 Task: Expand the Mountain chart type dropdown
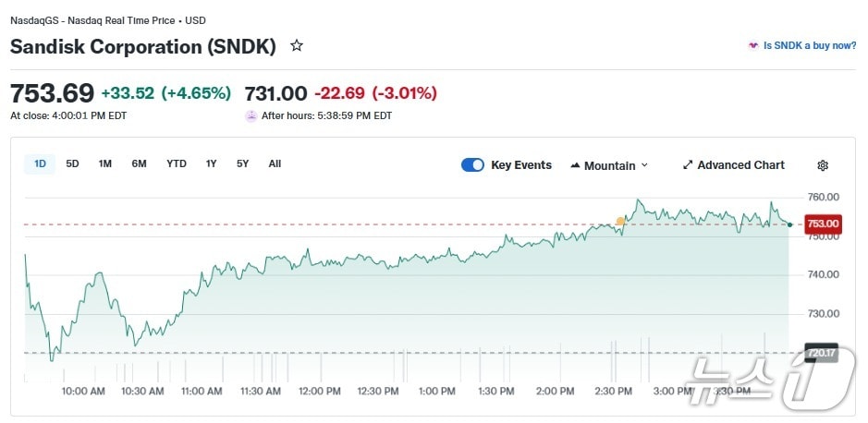609,165
